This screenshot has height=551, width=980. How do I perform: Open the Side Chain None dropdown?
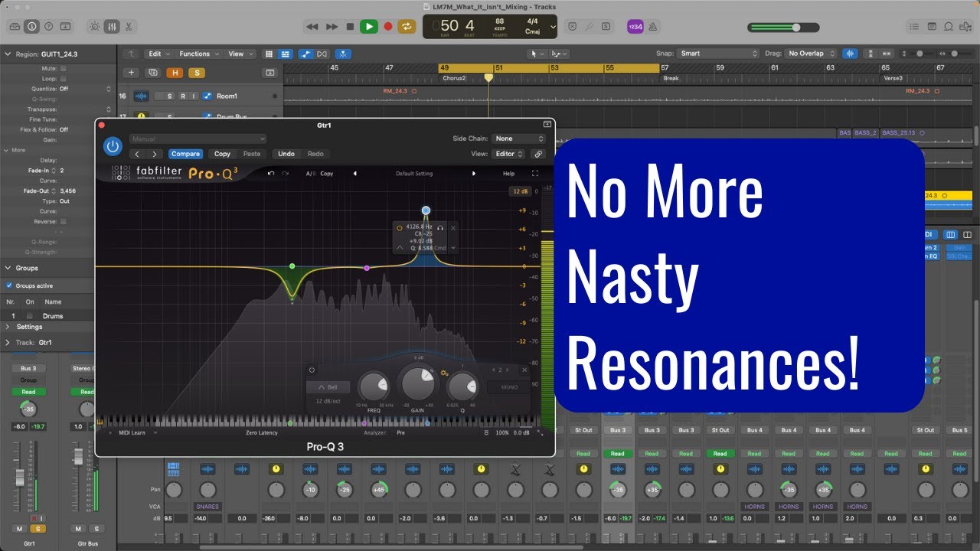[x=519, y=139]
